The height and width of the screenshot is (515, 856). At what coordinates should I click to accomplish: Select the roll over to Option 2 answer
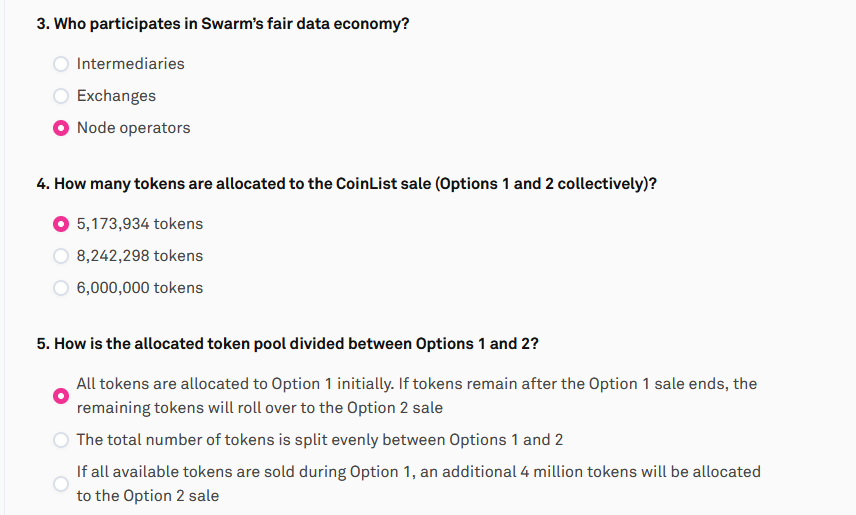[61, 396]
